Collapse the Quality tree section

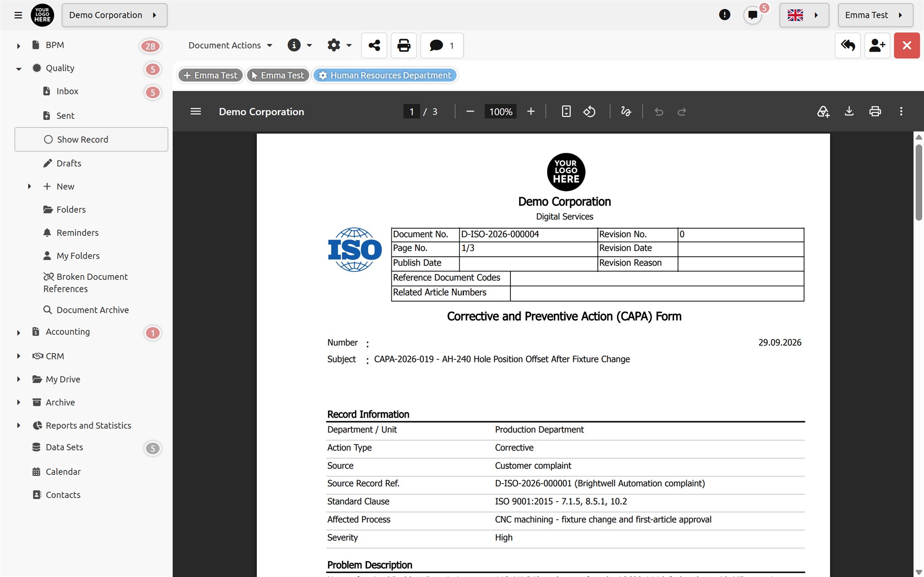click(19, 69)
